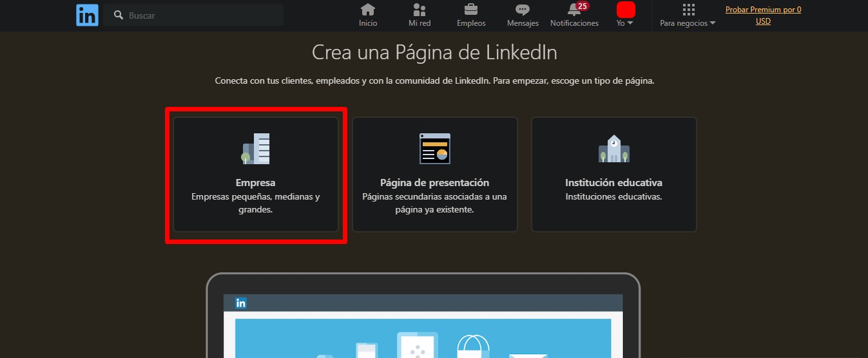The height and width of the screenshot is (358, 868).
Task: Click "Páginas secundarias asociadas" description text
Action: coord(435,203)
